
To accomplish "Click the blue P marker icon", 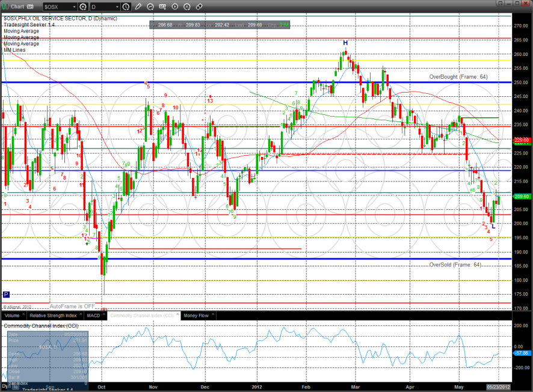I will (6, 295).
